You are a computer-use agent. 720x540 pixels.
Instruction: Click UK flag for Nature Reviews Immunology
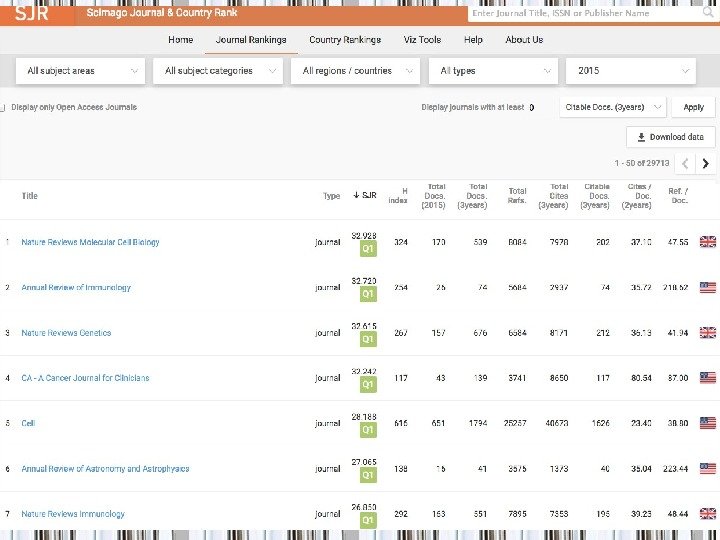[x=708, y=514]
